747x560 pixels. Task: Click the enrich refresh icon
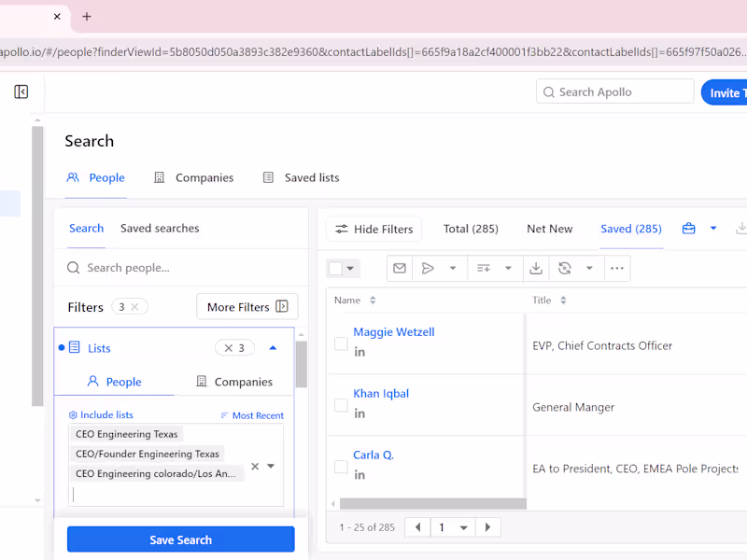click(x=565, y=268)
